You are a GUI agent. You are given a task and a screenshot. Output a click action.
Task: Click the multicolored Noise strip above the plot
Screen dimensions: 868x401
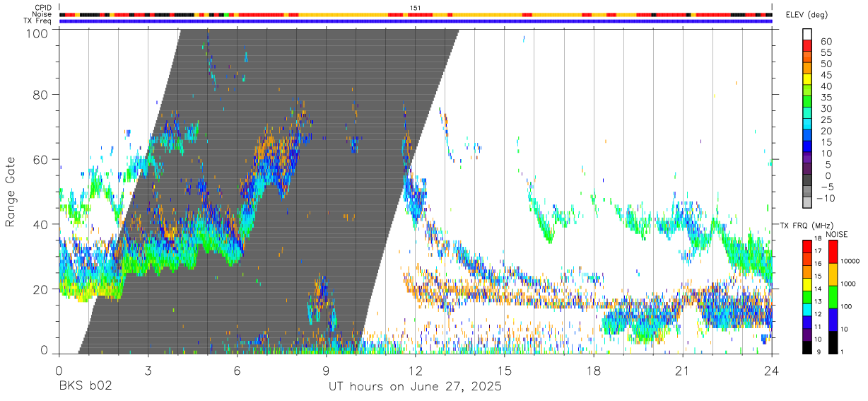click(415, 14)
